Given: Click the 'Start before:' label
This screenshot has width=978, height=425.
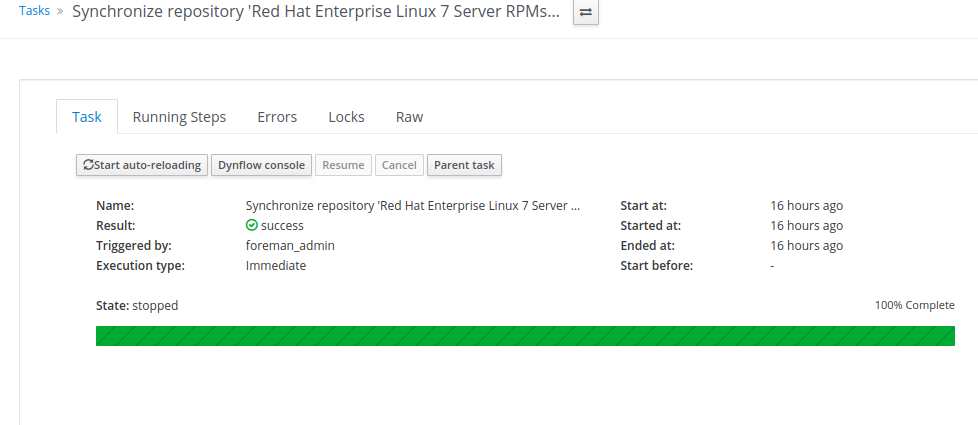Looking at the screenshot, I should [657, 266].
